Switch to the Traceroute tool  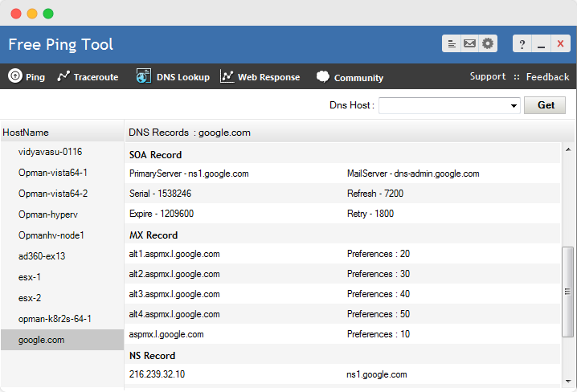(x=88, y=77)
